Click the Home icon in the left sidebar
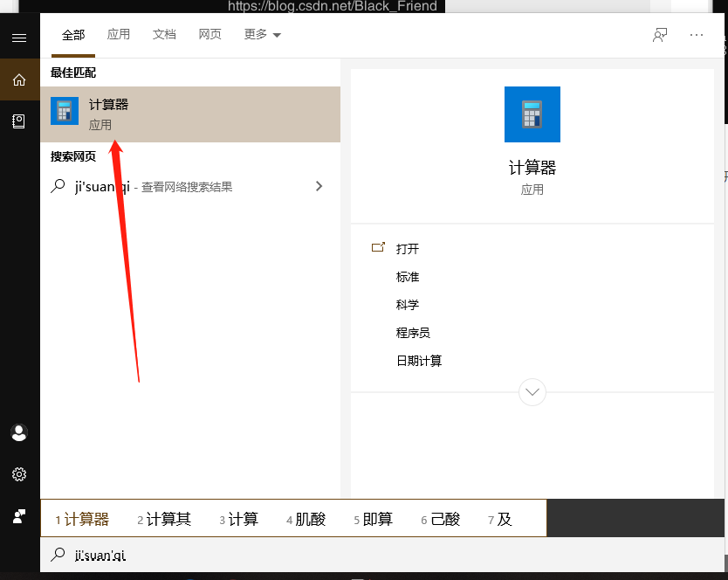Image resolution: width=728 pixels, height=580 pixels. pos(19,79)
